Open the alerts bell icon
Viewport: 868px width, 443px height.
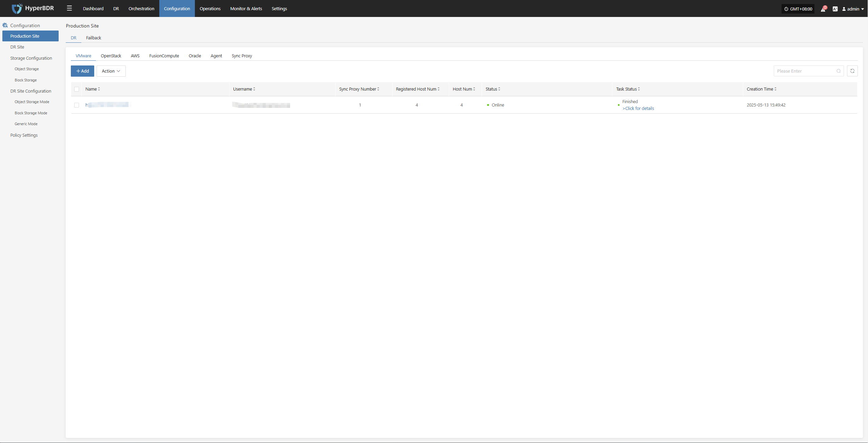(x=823, y=9)
